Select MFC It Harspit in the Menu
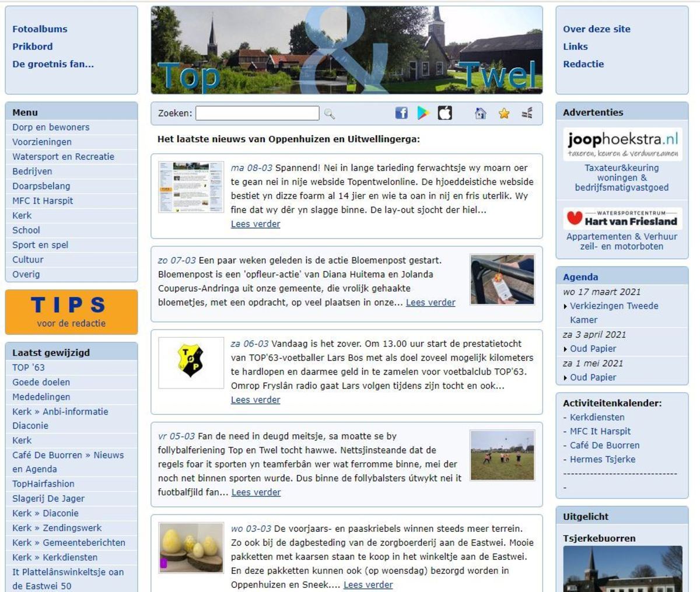The width and height of the screenshot is (700, 592). 43,201
